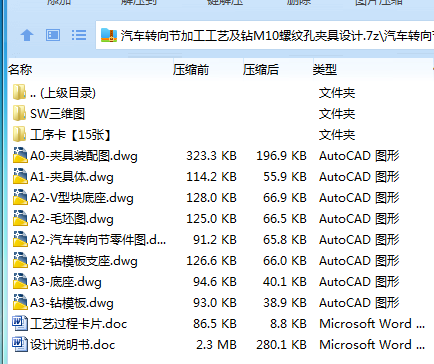Click the 40.1 KB compressed size
Screen dimensions: 434x364
[285, 282]
